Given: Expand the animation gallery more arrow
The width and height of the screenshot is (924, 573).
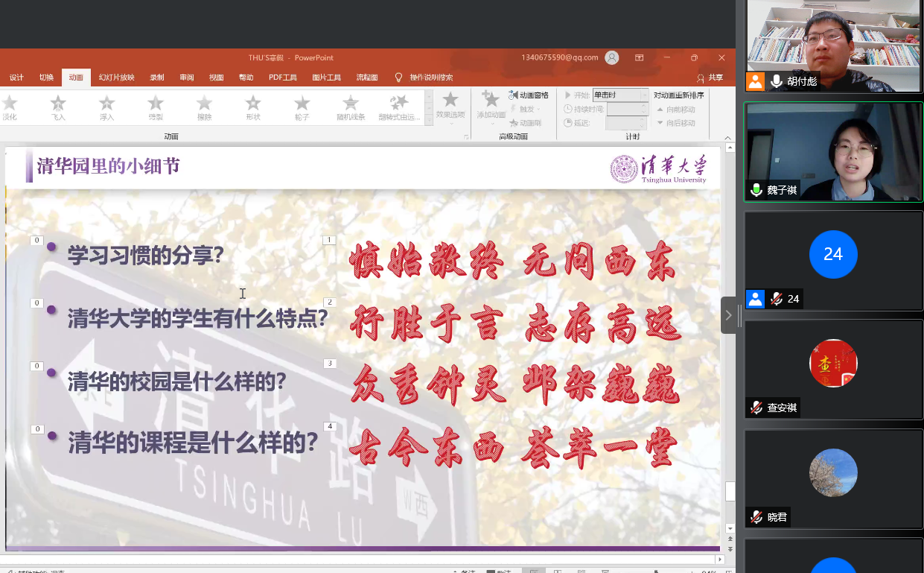Looking at the screenshot, I should click(429, 121).
